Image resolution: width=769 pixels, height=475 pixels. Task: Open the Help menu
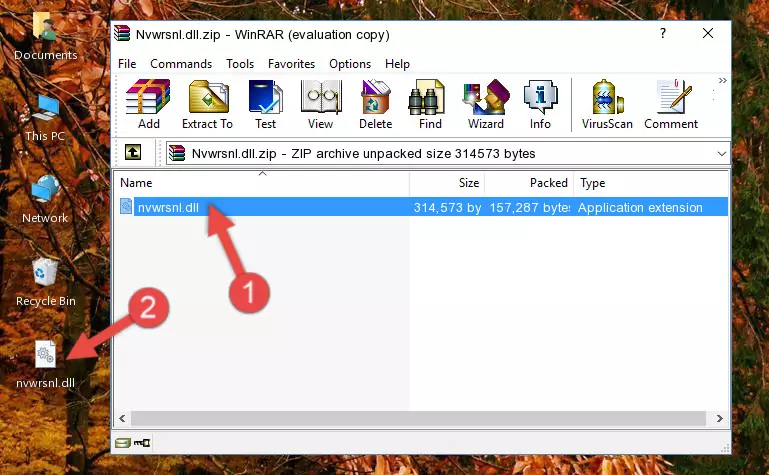point(397,64)
